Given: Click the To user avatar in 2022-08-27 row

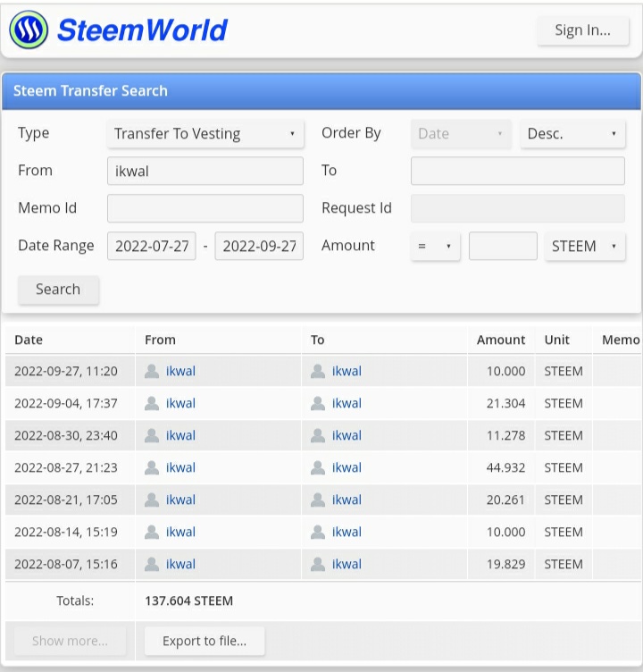Looking at the screenshot, I should pos(318,467).
